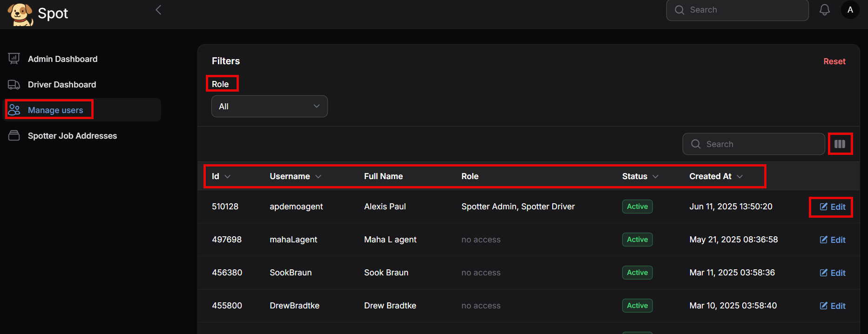The image size is (868, 334).
Task: Click username DrewBradtke
Action: (294, 306)
